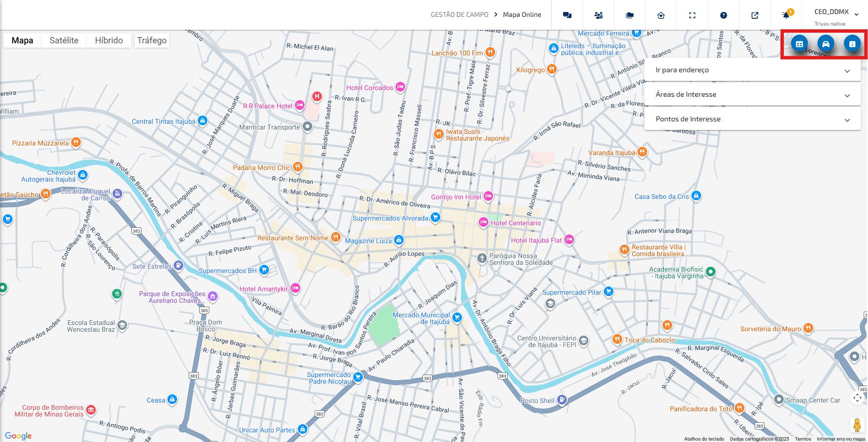
Task: Click Hotel Coroados marker
Action: [x=400, y=87]
